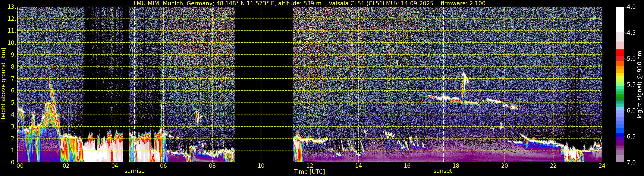The width and height of the screenshot is (644, 176).
Task: Click the '18' time axis tick label
Action: pyautogui.click(x=456, y=166)
